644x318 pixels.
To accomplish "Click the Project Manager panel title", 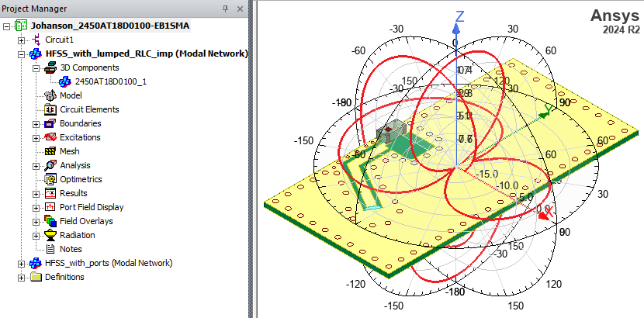I will coord(33,9).
